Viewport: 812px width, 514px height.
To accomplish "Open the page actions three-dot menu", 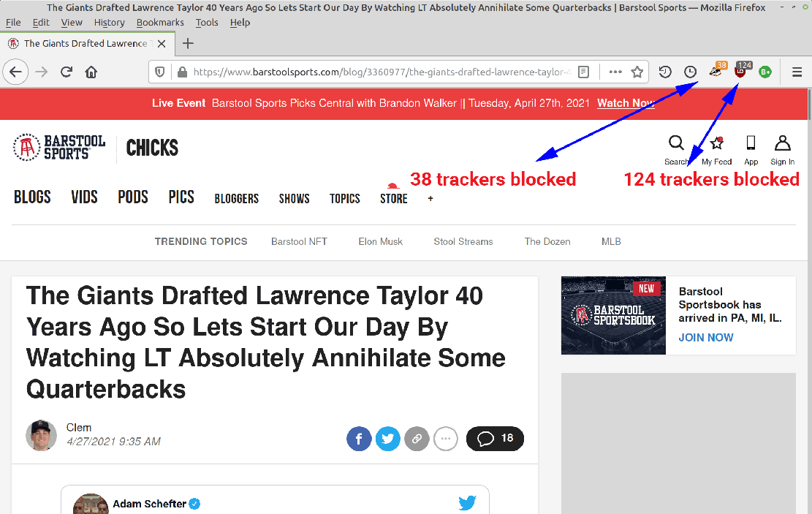I will [x=615, y=72].
